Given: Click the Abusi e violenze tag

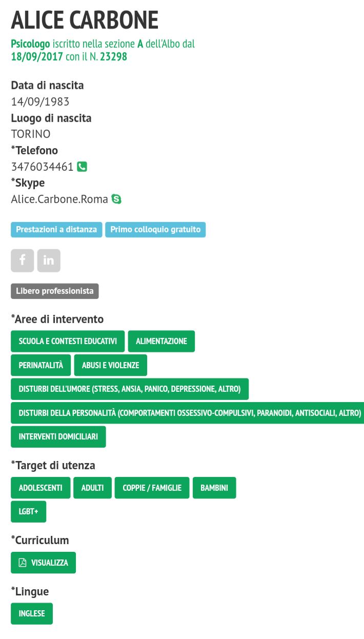Looking at the screenshot, I should [110, 365].
